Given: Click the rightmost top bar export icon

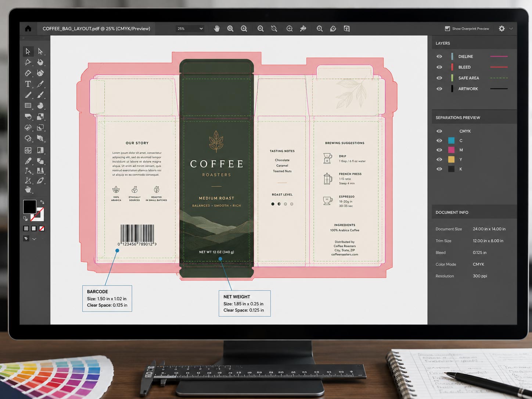Looking at the screenshot, I should [x=346, y=28].
